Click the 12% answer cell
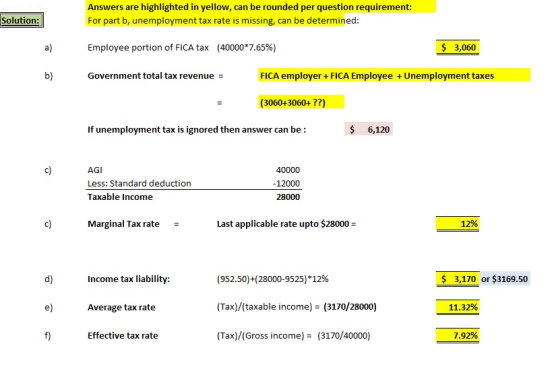Image resolution: width=560 pixels, height=379 pixels. click(x=458, y=224)
